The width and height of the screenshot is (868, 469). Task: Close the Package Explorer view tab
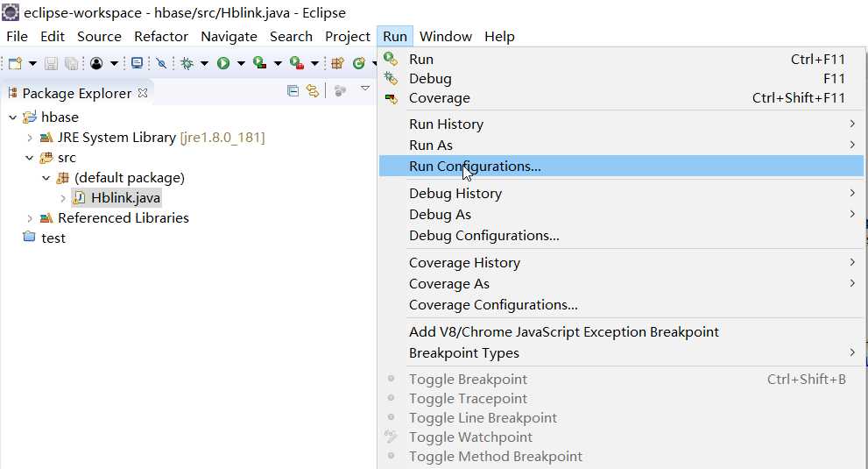click(x=143, y=93)
